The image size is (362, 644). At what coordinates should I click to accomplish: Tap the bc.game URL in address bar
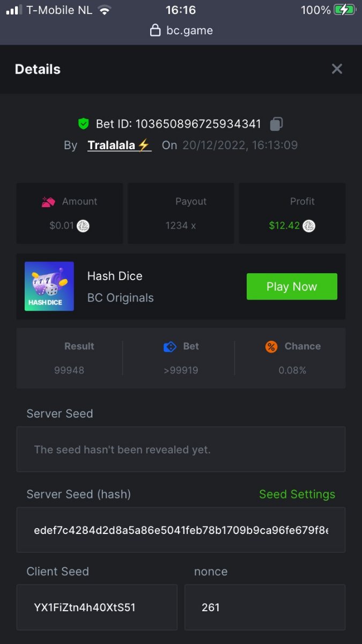pyautogui.click(x=189, y=31)
